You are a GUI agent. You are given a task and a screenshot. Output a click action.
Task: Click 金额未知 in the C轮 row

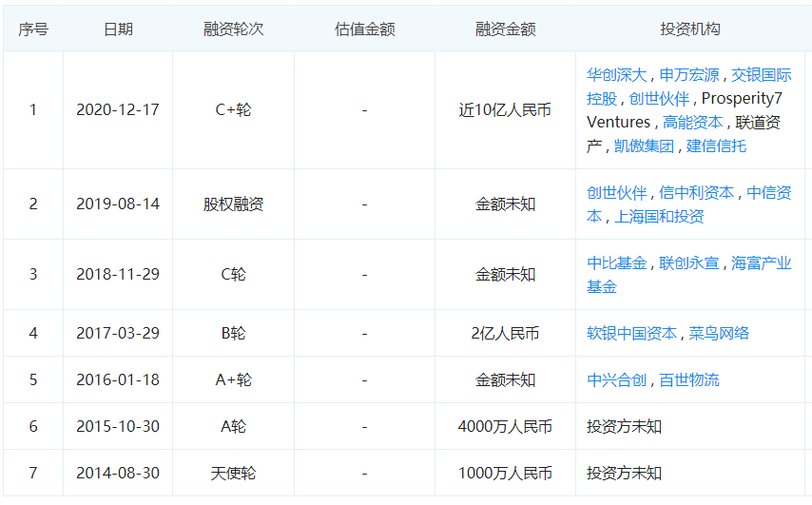pos(506,275)
